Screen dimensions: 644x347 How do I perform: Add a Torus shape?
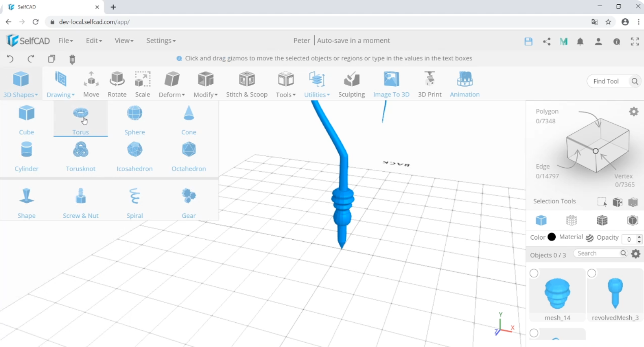coord(81,119)
